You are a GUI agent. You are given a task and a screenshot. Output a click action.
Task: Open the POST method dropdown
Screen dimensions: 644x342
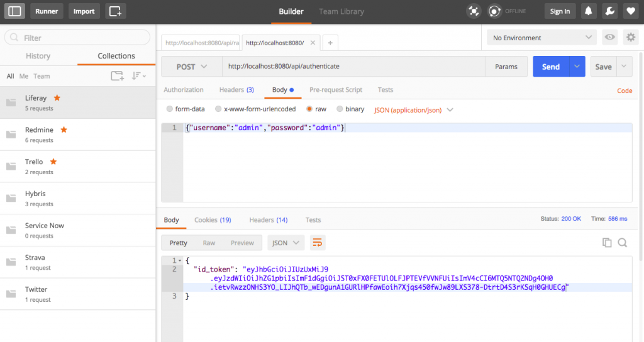click(192, 67)
